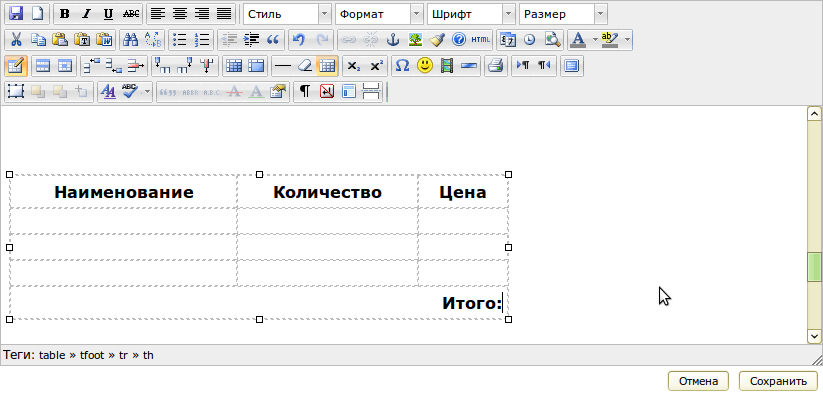
Task: Toggle underline formatting
Action: pos(109,14)
